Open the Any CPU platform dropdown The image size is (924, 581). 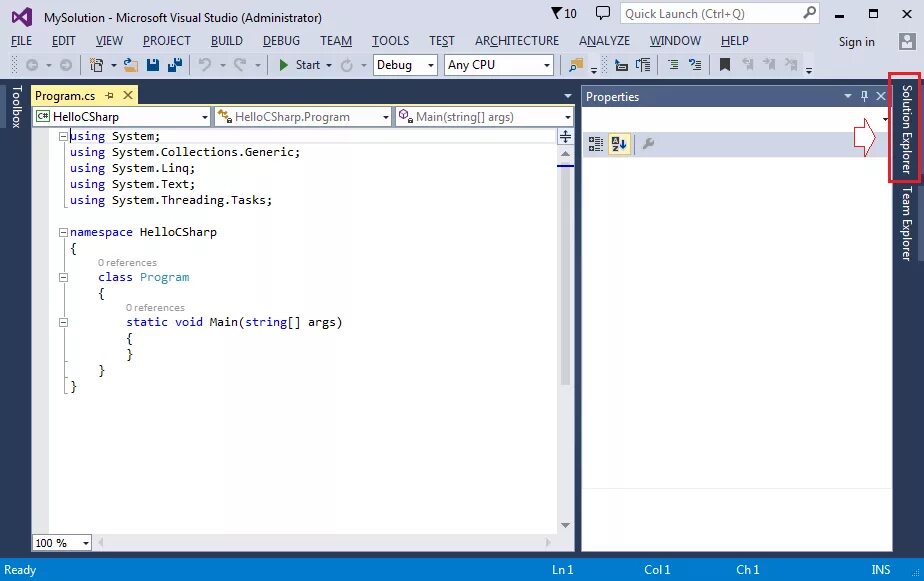499,65
